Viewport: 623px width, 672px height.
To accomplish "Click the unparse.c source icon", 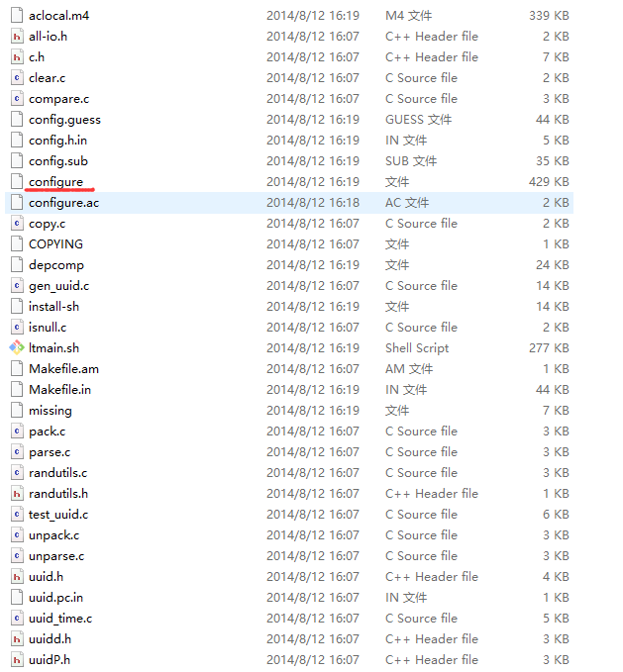I will click(17, 556).
